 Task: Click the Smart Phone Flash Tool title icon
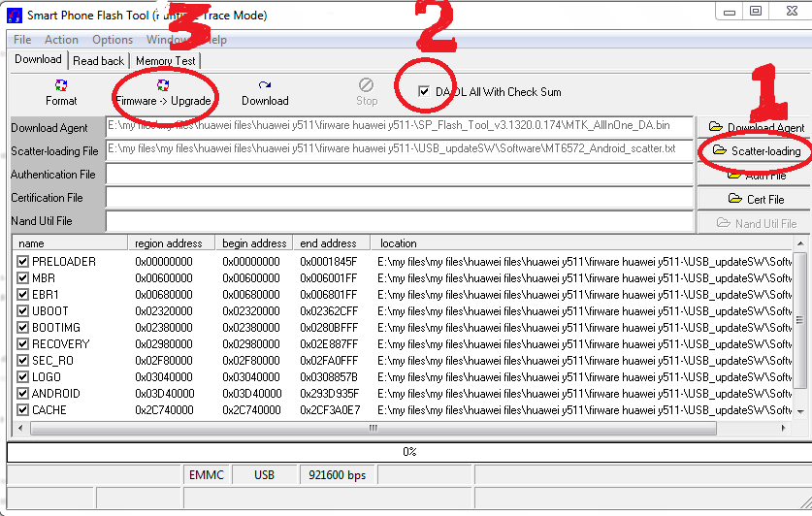(x=15, y=16)
